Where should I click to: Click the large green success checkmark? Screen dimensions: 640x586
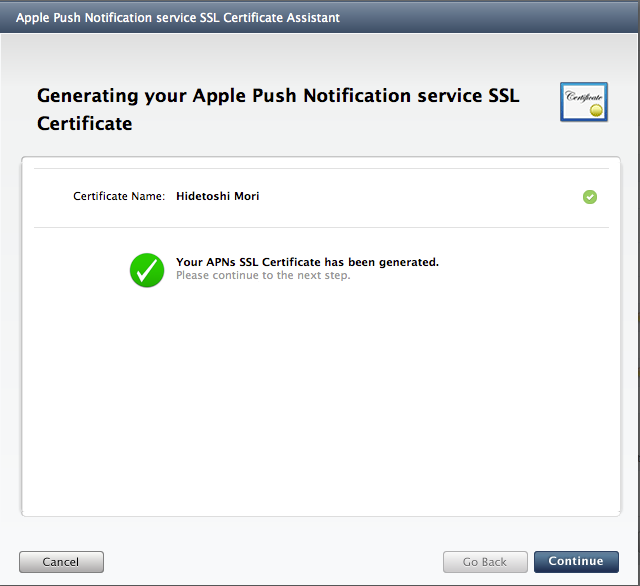tap(147, 270)
